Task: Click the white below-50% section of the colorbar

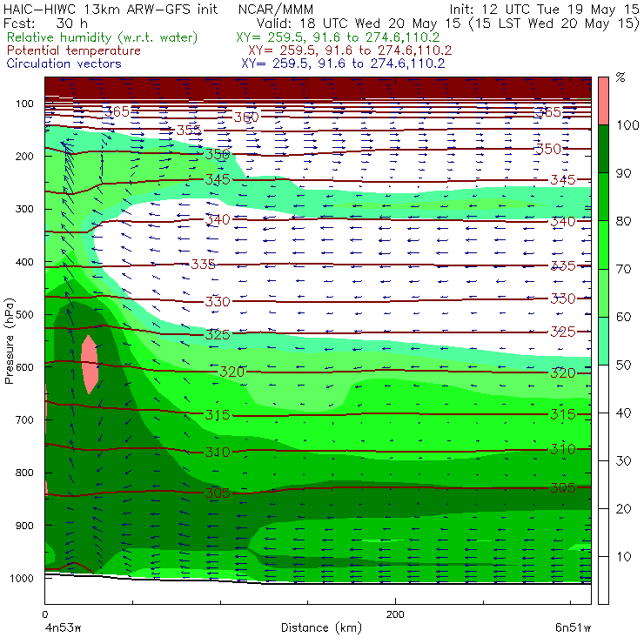Action: (603, 485)
